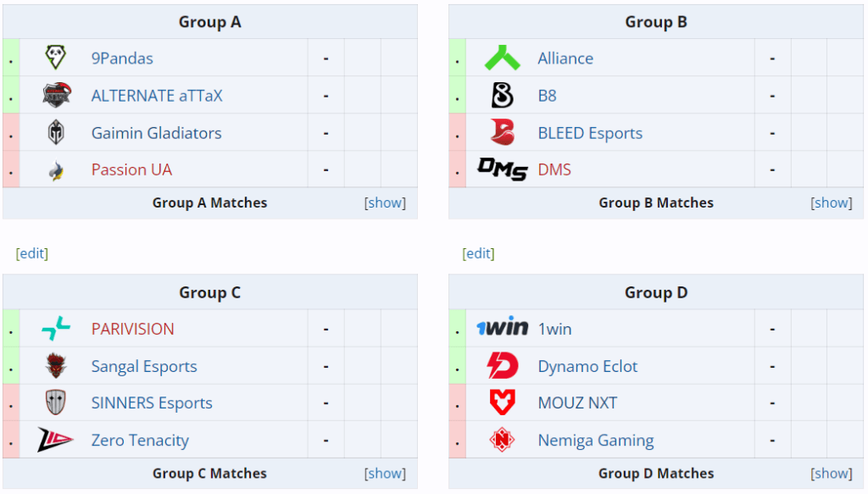Click the 9Pandas team logo
The height and width of the screenshot is (494, 868).
point(55,58)
